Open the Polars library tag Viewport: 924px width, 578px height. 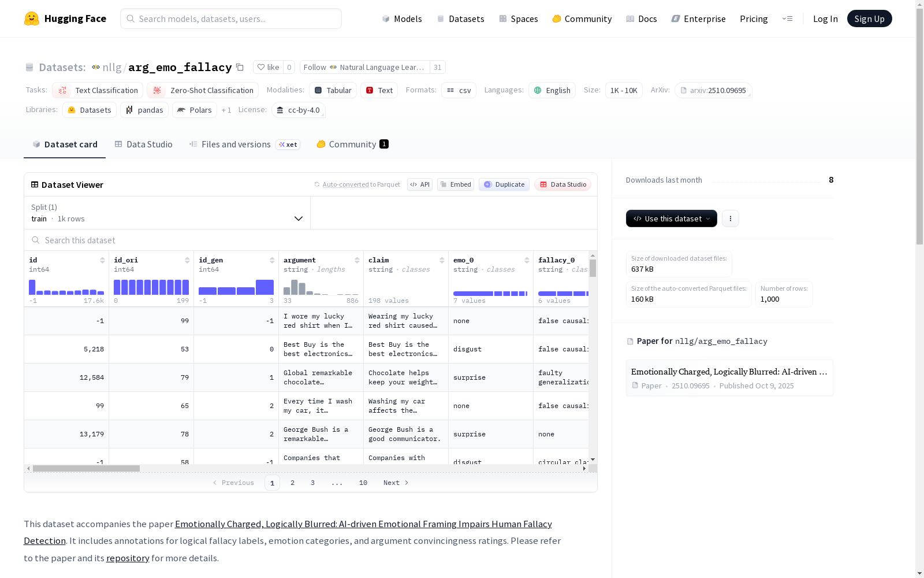(195, 110)
